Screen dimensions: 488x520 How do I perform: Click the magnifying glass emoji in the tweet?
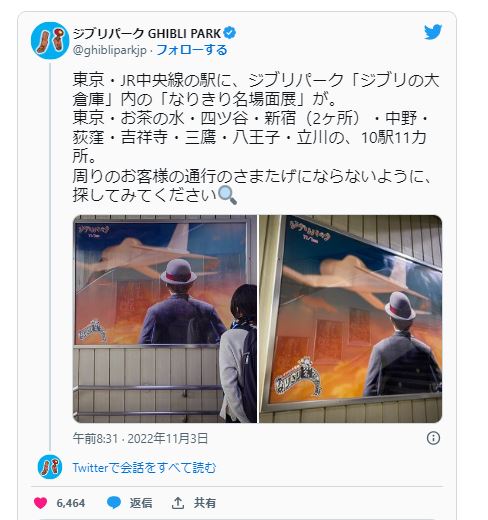tap(227, 195)
